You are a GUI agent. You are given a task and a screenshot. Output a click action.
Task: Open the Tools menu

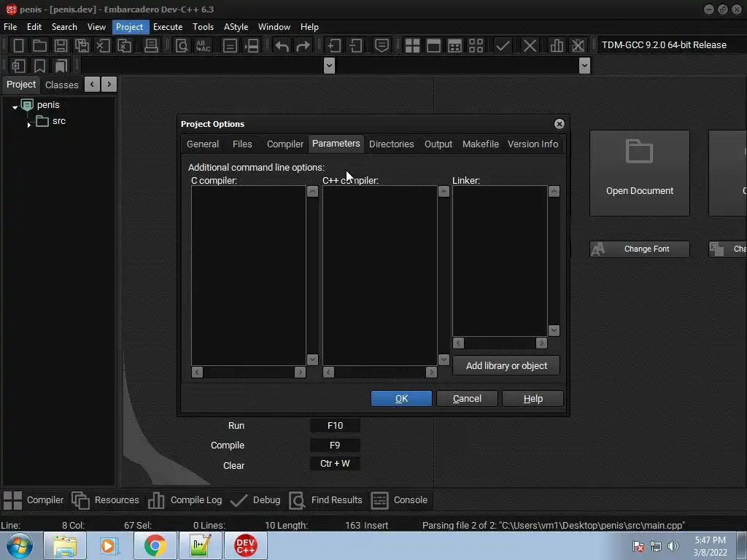point(203,27)
